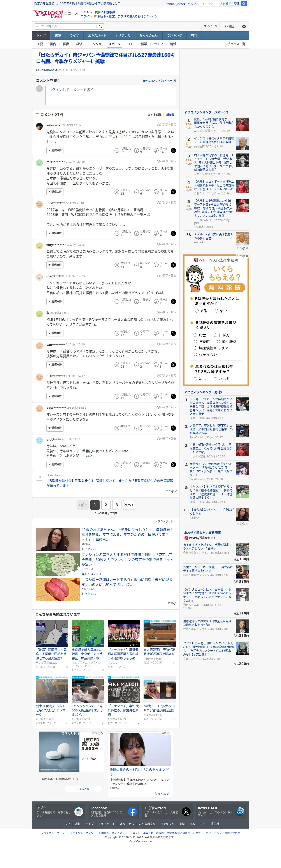Expand 返信0件 under sakazuki's comment
Screen dimensions: 281x868
coord(55,151)
